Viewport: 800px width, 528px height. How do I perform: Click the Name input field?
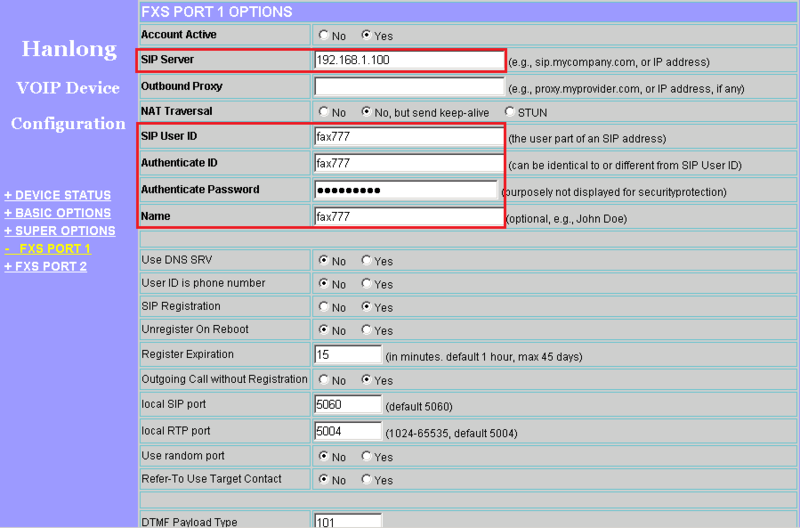[409, 216]
